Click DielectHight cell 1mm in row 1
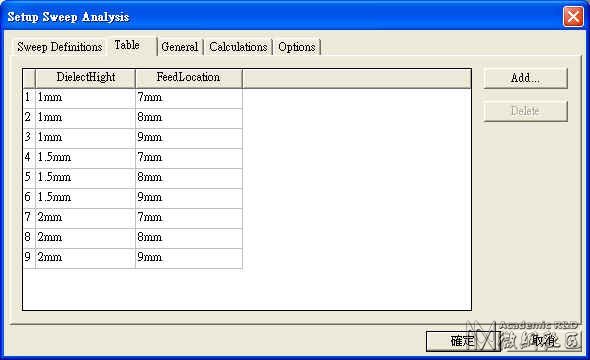The height and width of the screenshot is (360, 590). coord(85,99)
